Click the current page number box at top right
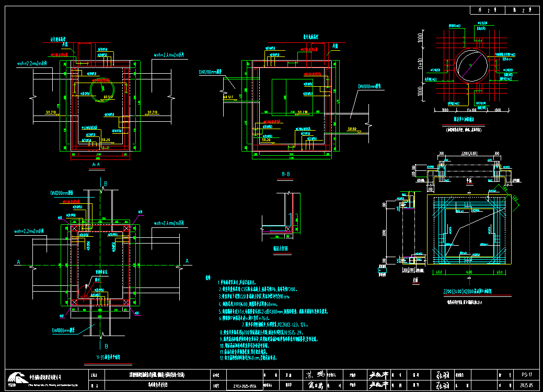The height and width of the screenshot is (392, 543). coord(522,10)
